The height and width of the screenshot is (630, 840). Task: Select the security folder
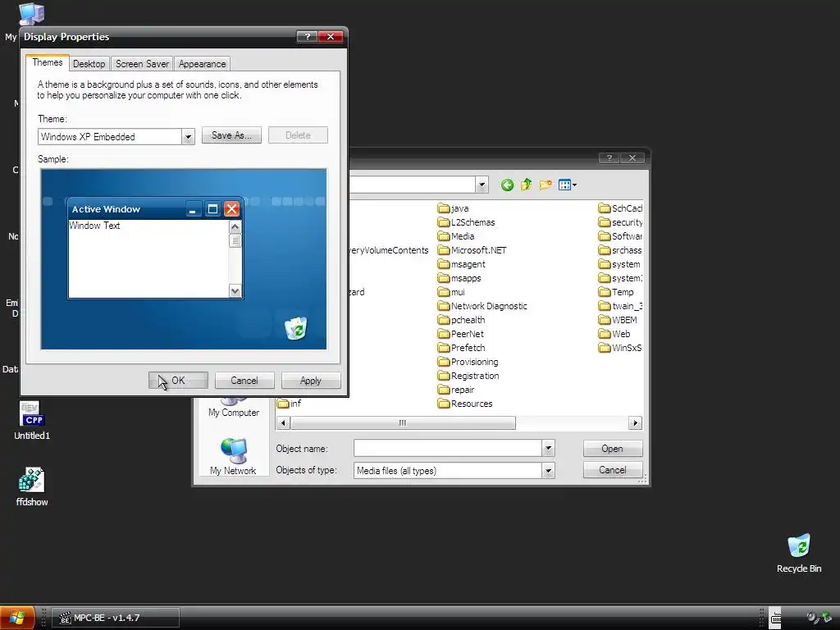point(620,222)
